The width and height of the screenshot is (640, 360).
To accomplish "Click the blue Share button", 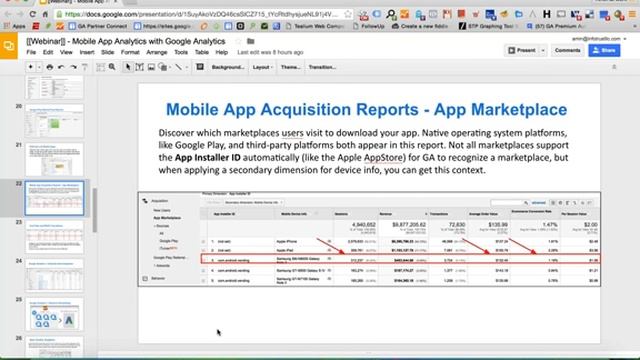I will (604, 50).
